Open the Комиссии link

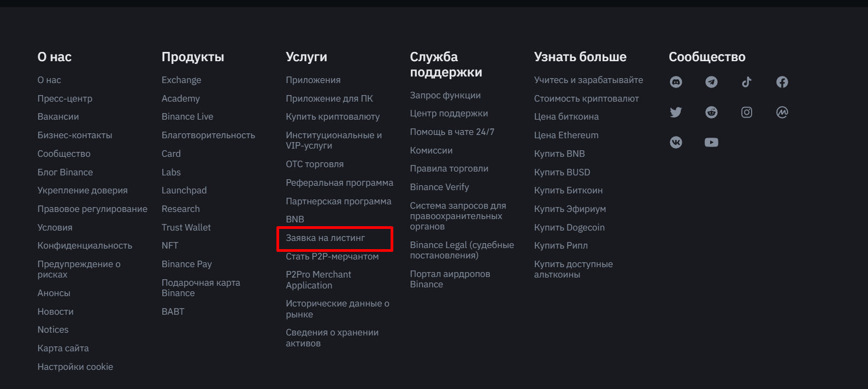(x=431, y=150)
